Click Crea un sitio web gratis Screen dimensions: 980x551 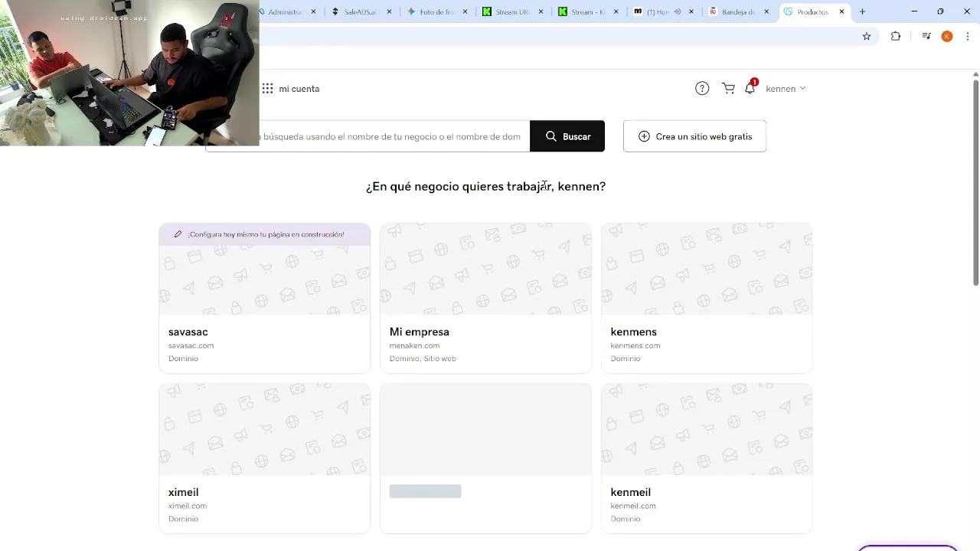[x=694, y=136]
